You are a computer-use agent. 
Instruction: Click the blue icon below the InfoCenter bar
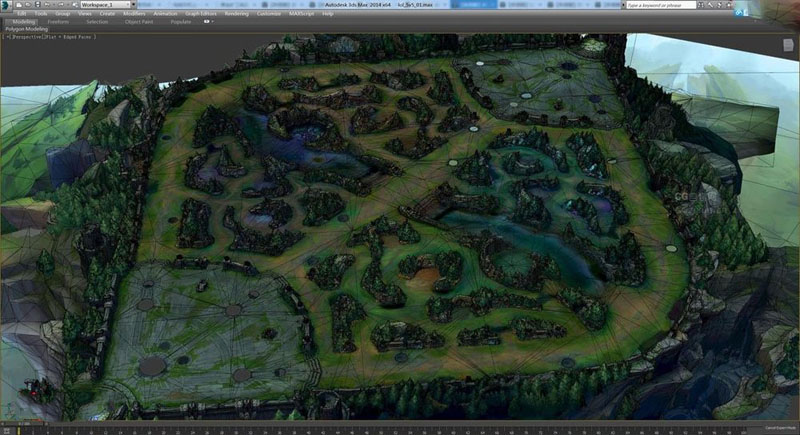point(739,13)
